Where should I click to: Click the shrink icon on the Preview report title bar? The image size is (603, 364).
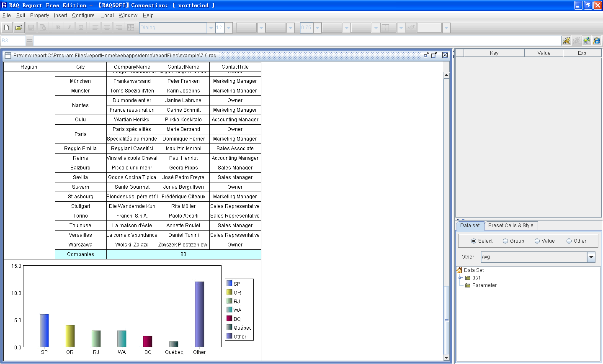(x=426, y=55)
